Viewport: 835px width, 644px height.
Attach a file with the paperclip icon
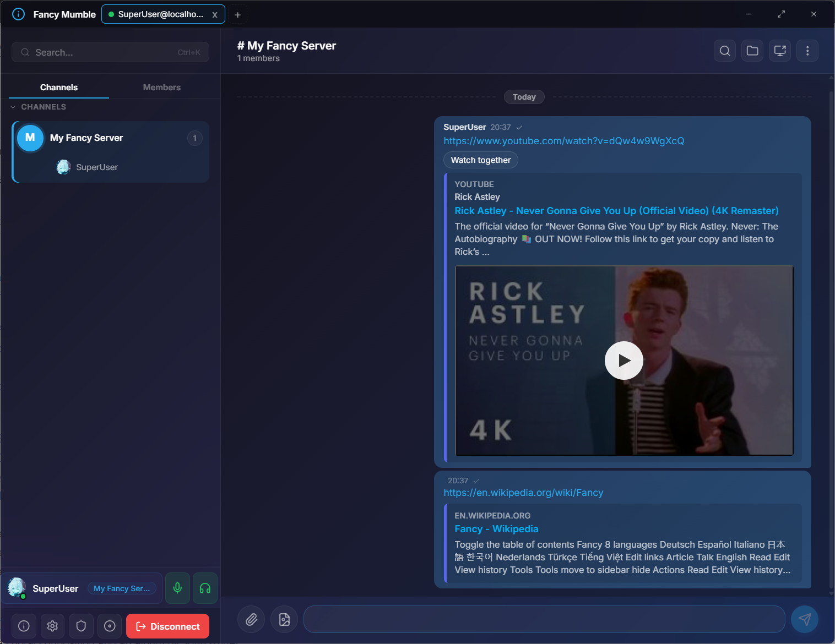click(x=251, y=620)
